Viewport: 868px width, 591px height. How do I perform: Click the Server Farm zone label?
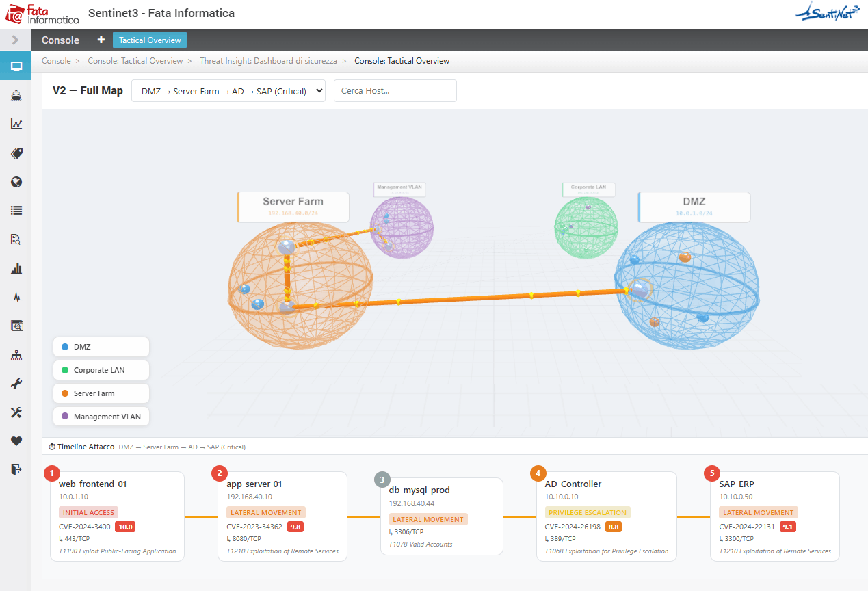pos(293,207)
